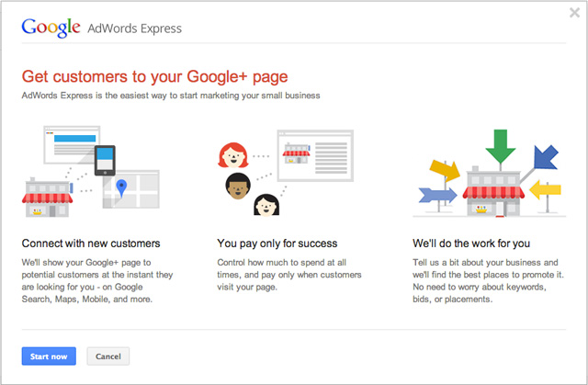The height and width of the screenshot is (385, 588).
Task: Click the dark-skinned man face icon
Action: pos(238,186)
